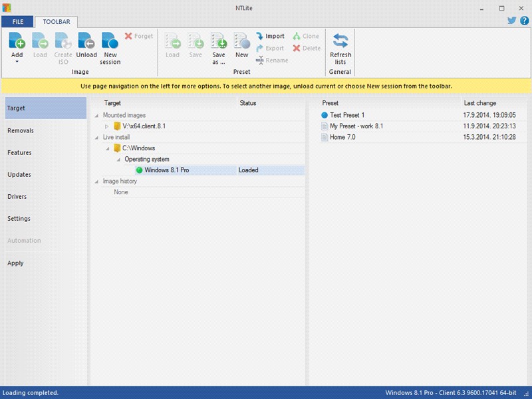Image resolution: width=532 pixels, height=399 pixels.
Task: Open the Help question mark icon
Action: tap(524, 21)
